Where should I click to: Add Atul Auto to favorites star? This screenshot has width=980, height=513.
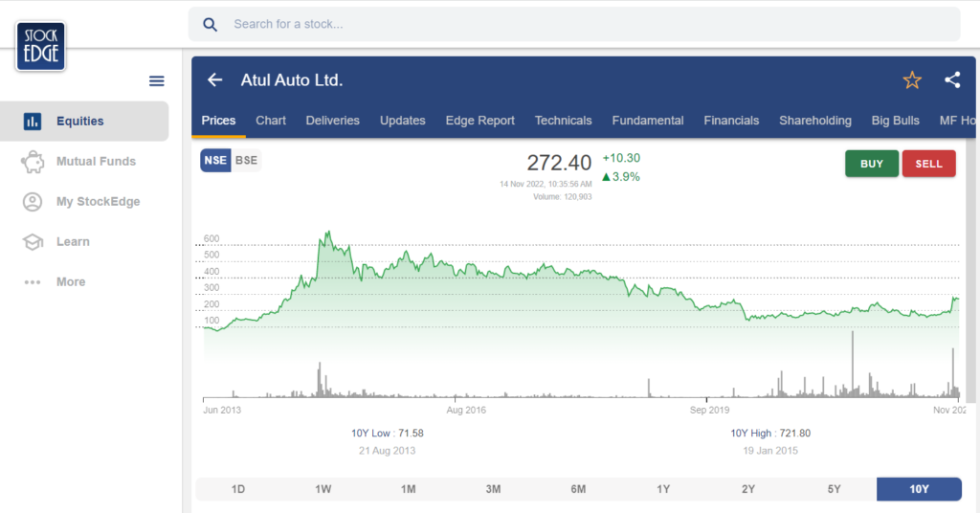912,80
